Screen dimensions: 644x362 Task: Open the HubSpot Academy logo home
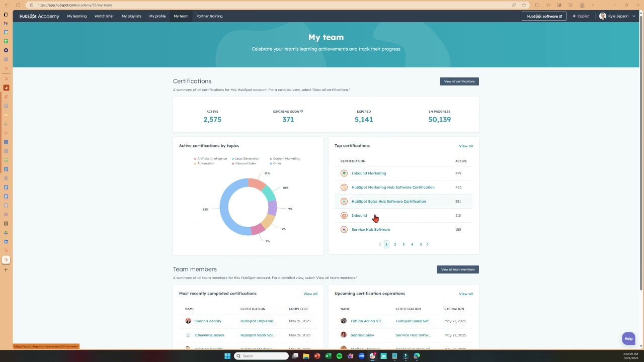pyautogui.click(x=39, y=16)
